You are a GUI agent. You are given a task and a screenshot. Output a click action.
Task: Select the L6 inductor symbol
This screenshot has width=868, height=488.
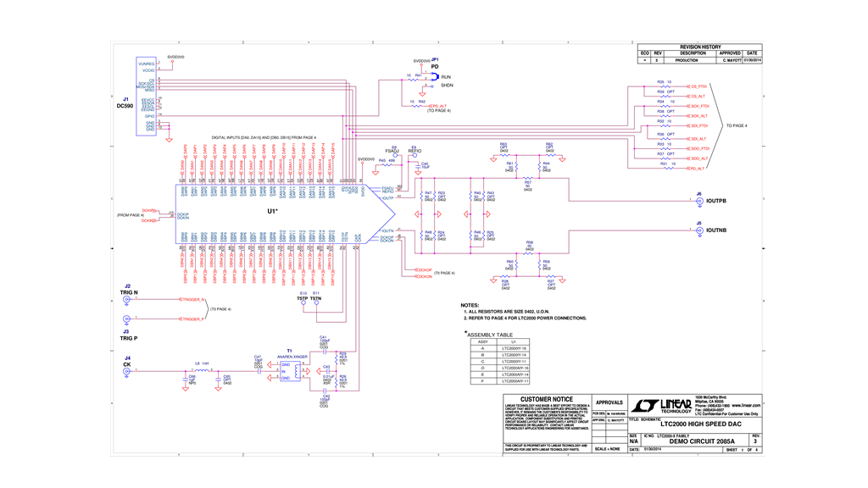pos(202,370)
